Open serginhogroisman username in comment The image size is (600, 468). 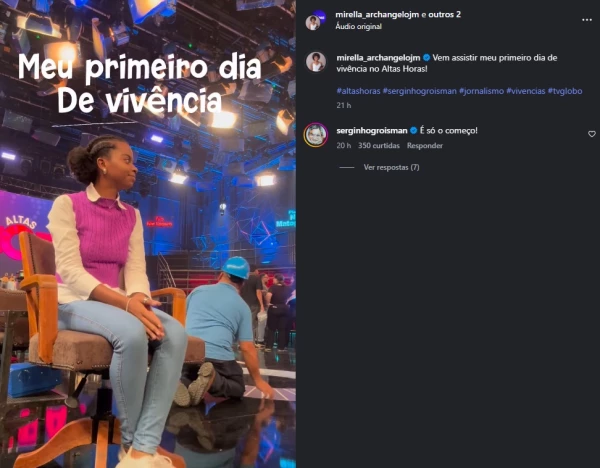coord(372,130)
